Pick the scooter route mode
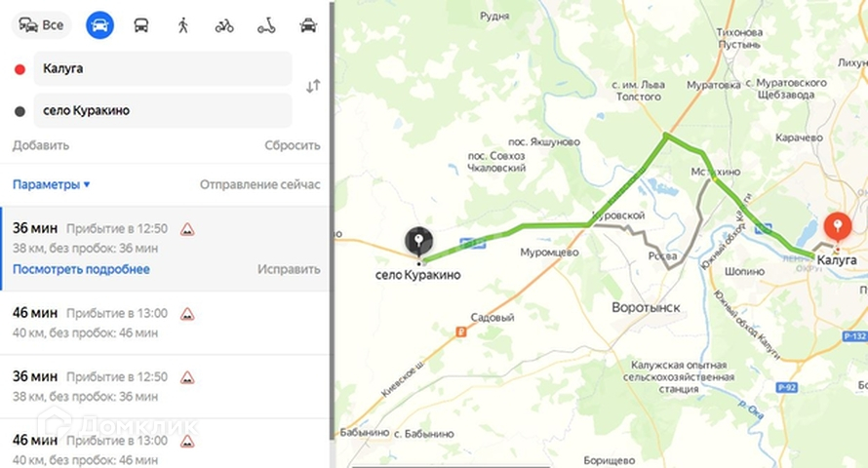868x468 pixels. coord(266,25)
